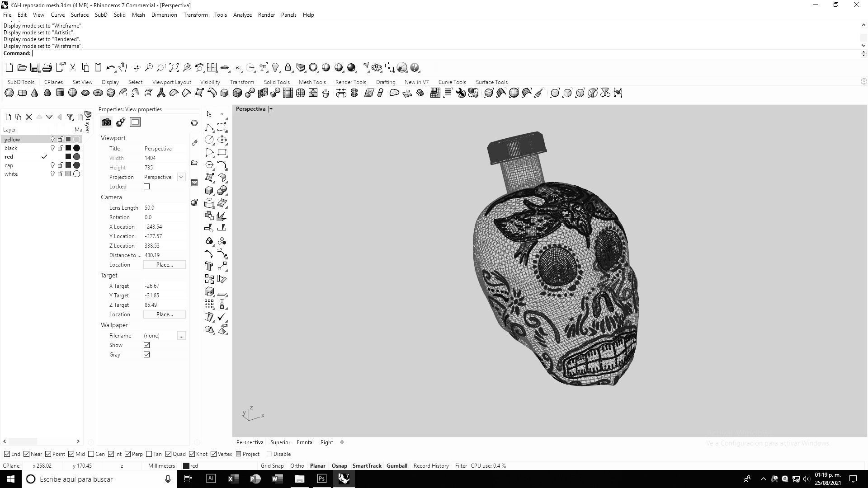Click the Rectangular Array grid icon

(209, 304)
